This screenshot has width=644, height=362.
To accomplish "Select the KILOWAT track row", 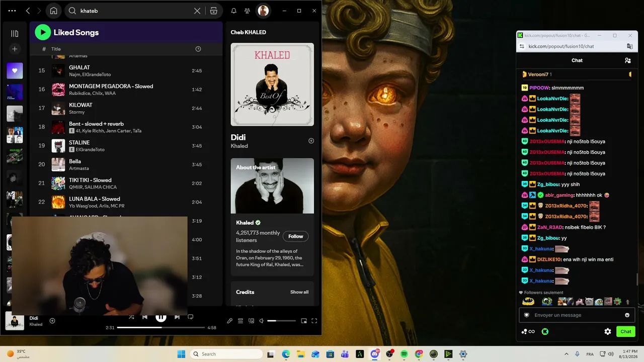I will pyautogui.click(x=126, y=108).
